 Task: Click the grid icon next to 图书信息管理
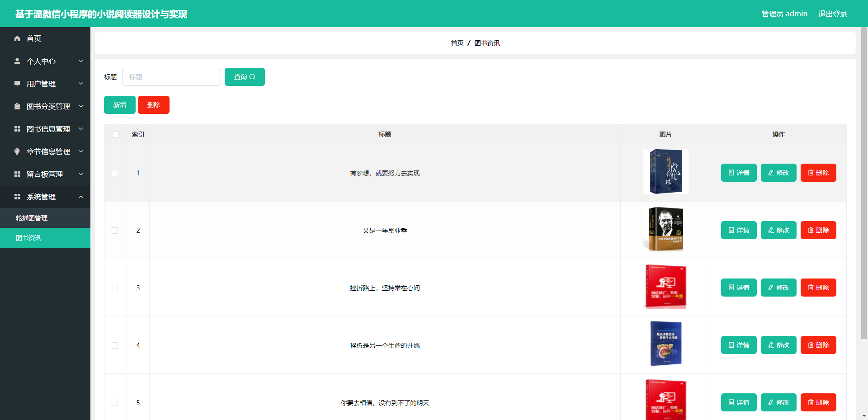pyautogui.click(x=17, y=129)
